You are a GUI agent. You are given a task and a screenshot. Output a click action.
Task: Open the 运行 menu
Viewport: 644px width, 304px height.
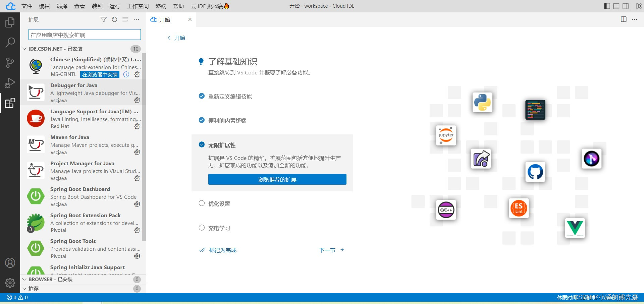pyautogui.click(x=115, y=6)
